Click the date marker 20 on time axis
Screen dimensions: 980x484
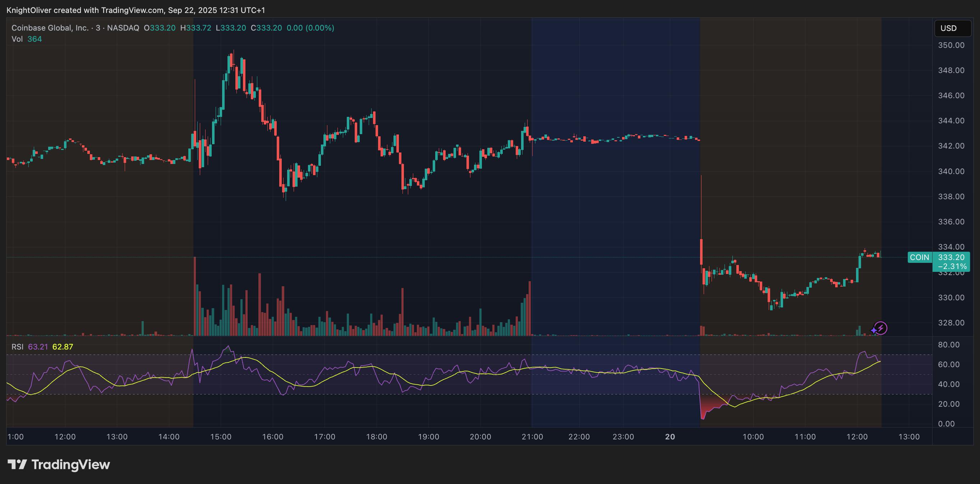coord(670,437)
